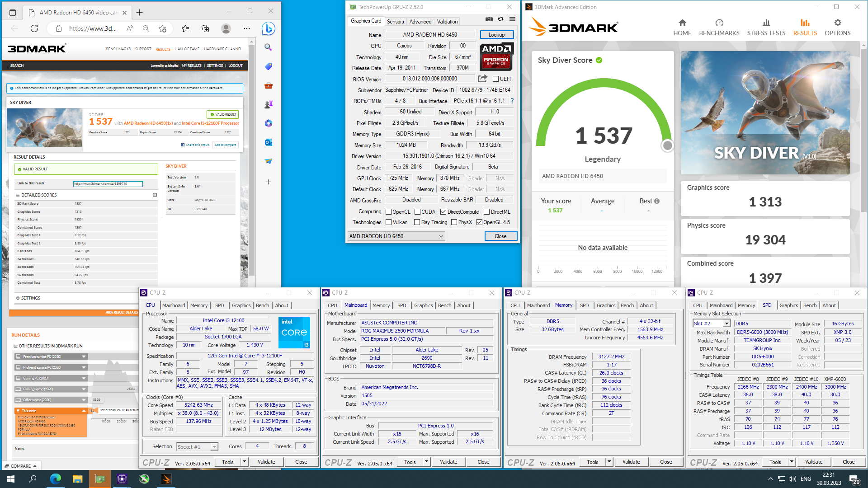This screenshot has width=868, height=488.
Task: Open BENCHMARKS in 3DMark app
Action: (719, 27)
